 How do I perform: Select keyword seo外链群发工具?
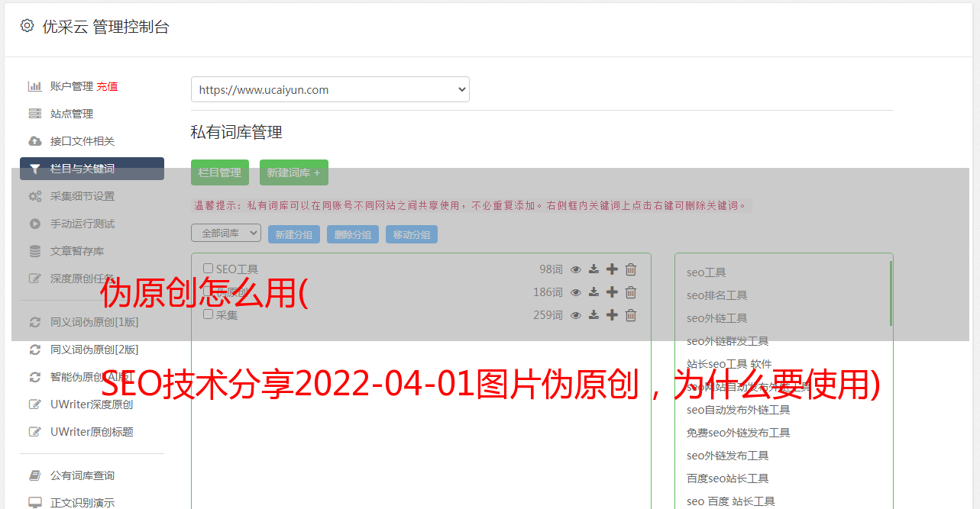[x=728, y=341]
